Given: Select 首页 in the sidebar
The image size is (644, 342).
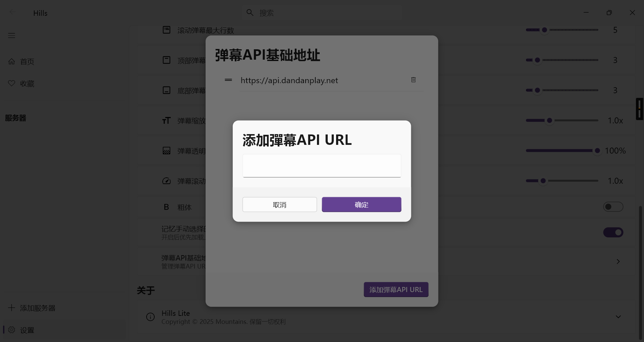Looking at the screenshot, I should click(27, 61).
